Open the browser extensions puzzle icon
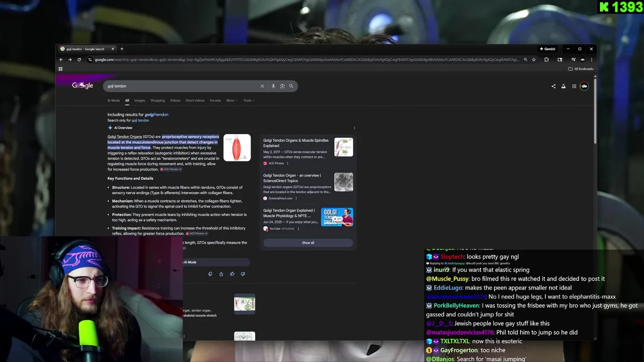 click(546, 60)
